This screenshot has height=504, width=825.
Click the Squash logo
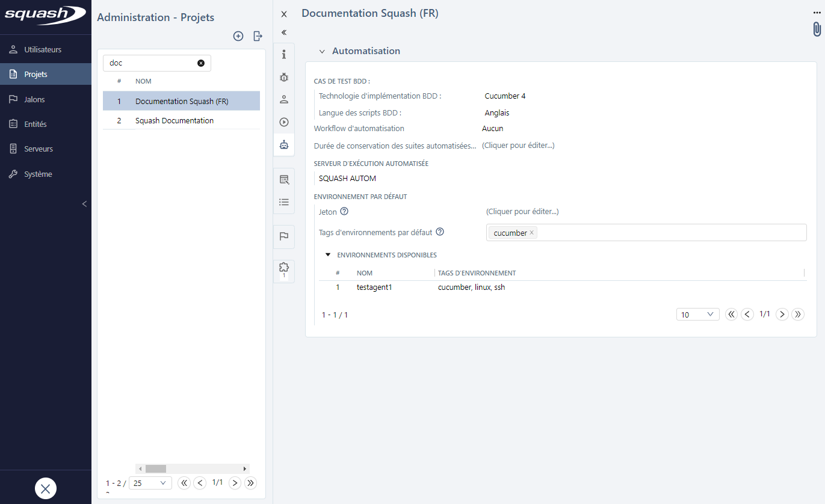coord(45,15)
